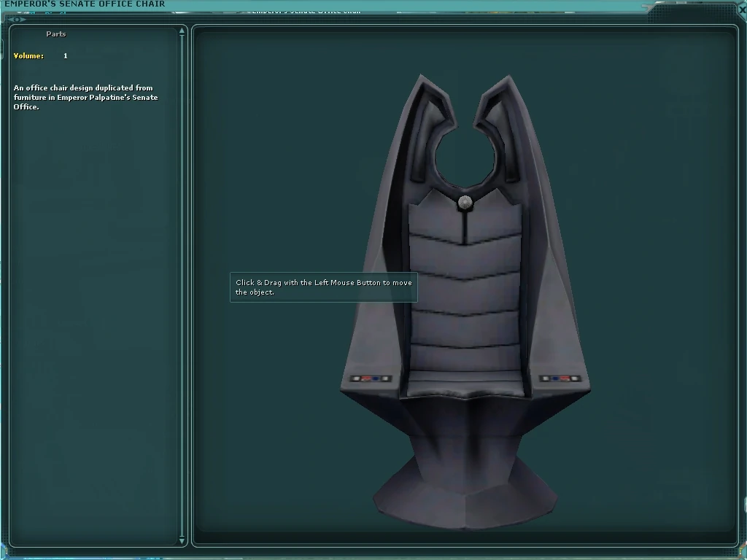Viewport: 747px width, 560px height.
Task: Toggle the rightmost light on the left armrest panel
Action: [x=384, y=378]
